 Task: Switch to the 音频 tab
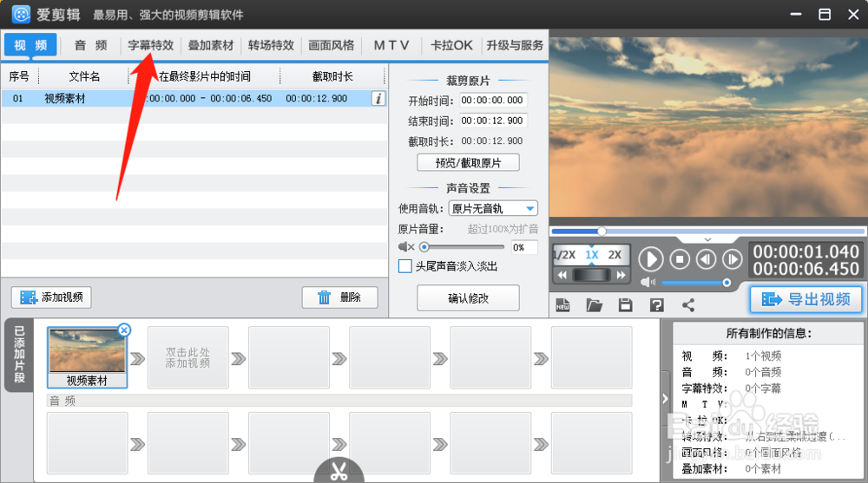click(x=91, y=45)
